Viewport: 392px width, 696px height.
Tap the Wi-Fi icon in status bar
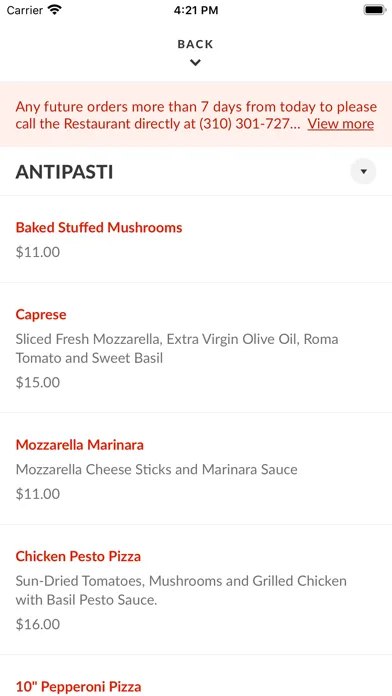[55, 10]
